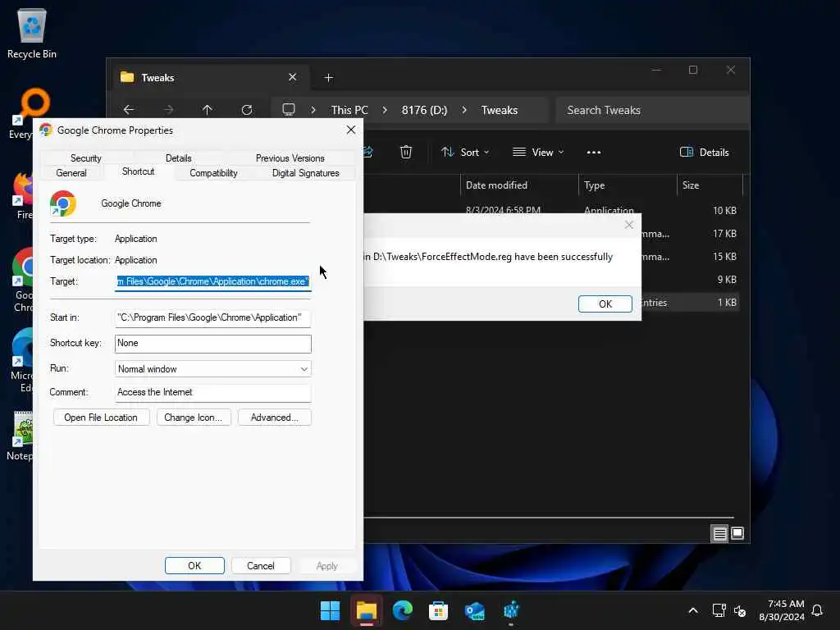Screen dimensions: 840x630
Task: Open the See more (three dots) menu
Action: tap(594, 152)
